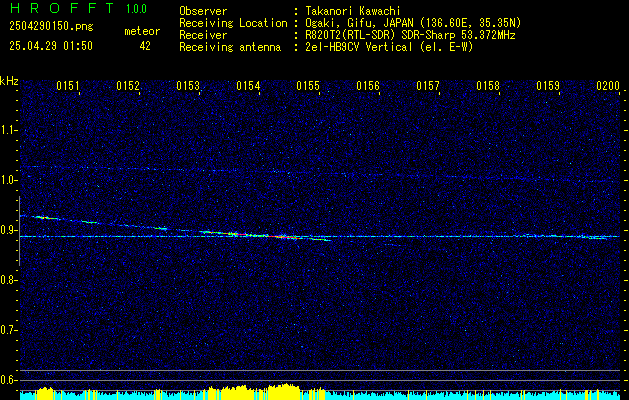Click the 0157 time marker
629x400 pixels.
click(x=428, y=86)
